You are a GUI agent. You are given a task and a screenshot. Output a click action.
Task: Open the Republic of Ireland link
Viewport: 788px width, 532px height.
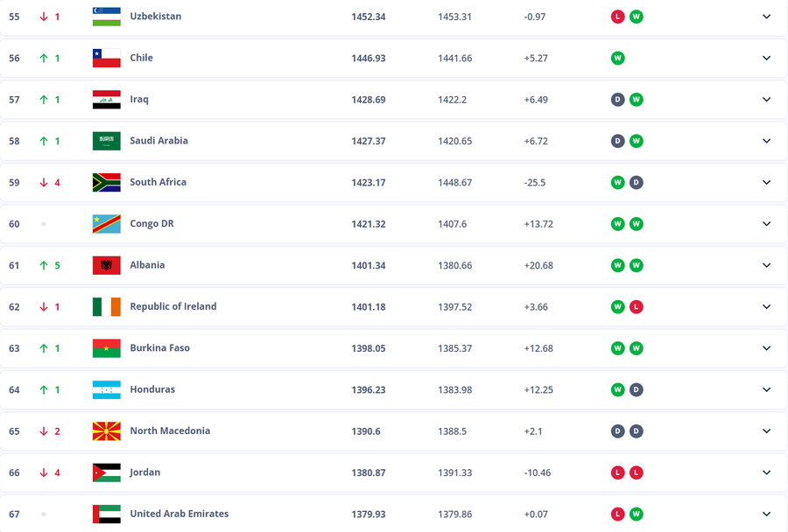pyautogui.click(x=172, y=307)
